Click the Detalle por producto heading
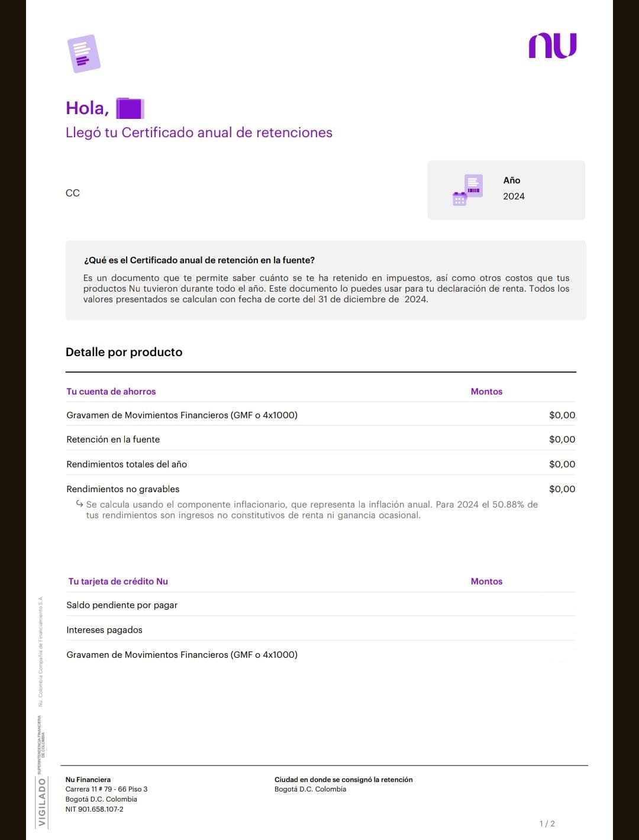 pyautogui.click(x=124, y=352)
